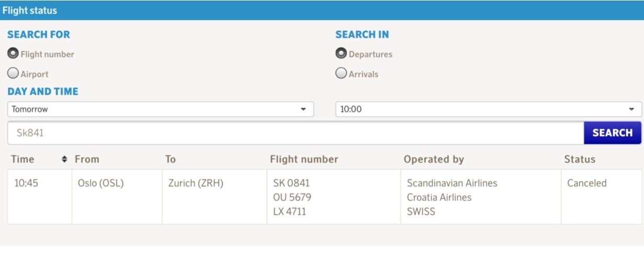Sort flights by the Time column arrows
Viewport: 644px width, 259px height.
[x=64, y=159]
